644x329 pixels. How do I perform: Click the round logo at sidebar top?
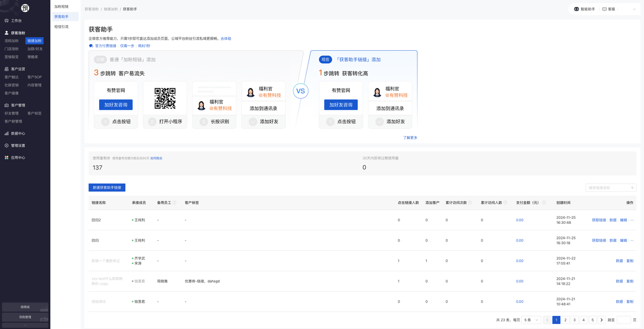pyautogui.click(x=25, y=8)
